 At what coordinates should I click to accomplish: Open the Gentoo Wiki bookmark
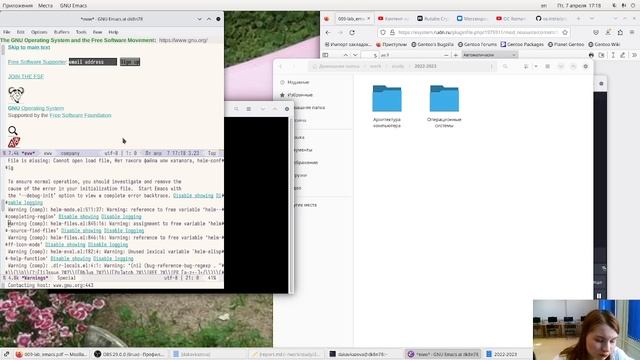tap(604, 44)
